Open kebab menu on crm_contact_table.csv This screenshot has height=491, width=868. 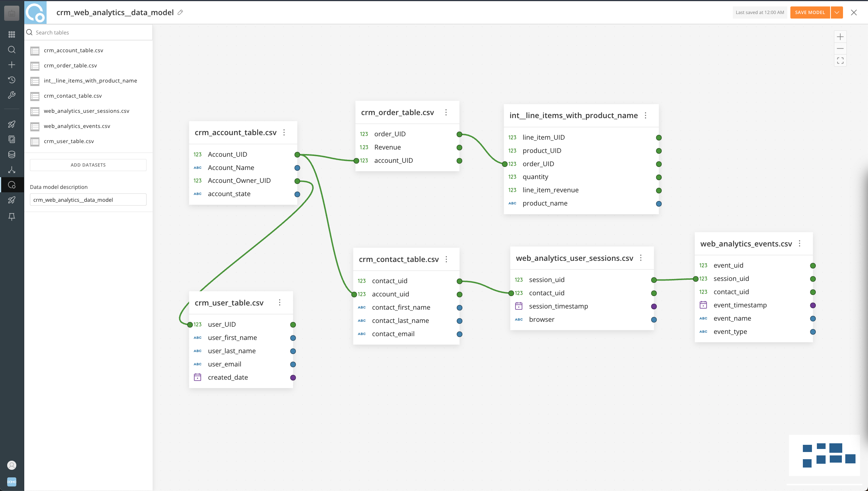(x=446, y=259)
